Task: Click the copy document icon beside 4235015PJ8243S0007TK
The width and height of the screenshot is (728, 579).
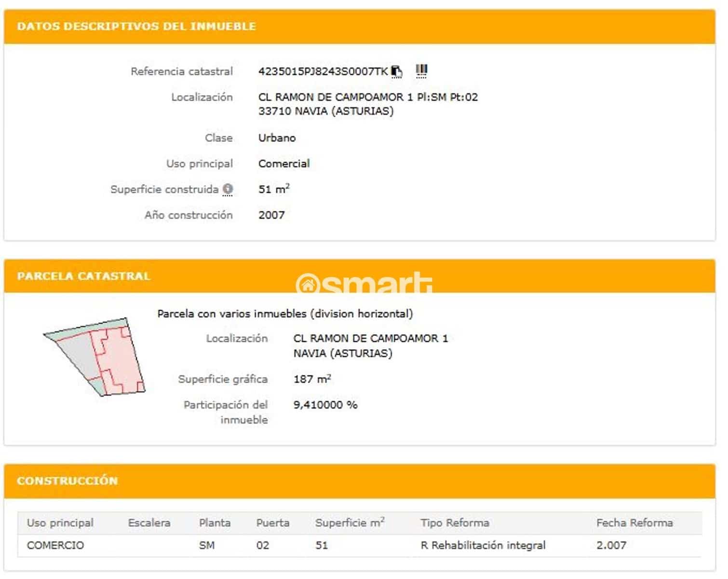Action: point(396,71)
